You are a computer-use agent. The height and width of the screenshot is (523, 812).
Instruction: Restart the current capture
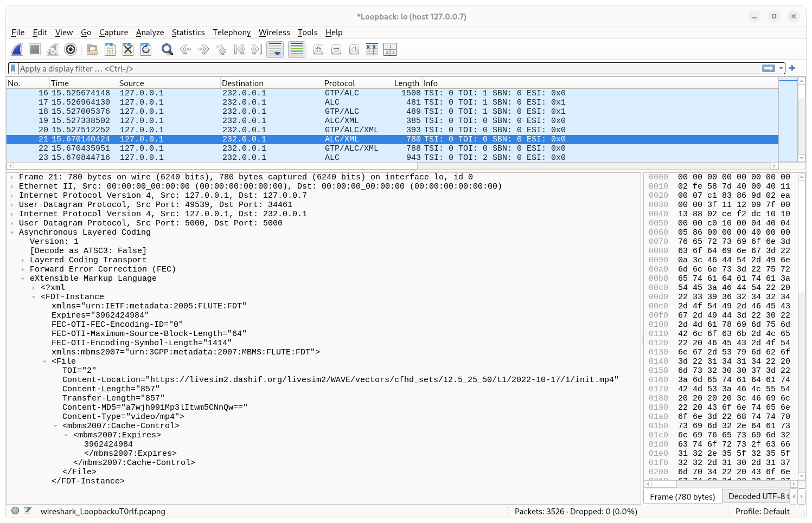click(x=52, y=49)
